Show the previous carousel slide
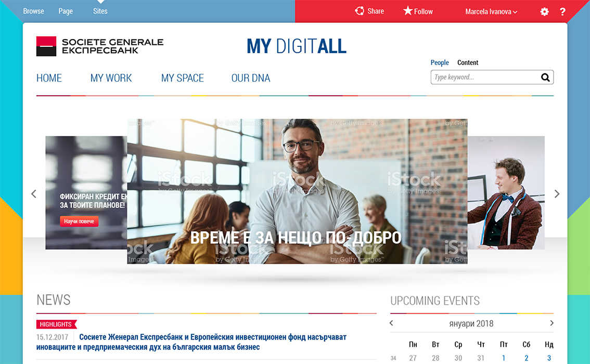Viewport: 590px width, 364px height. [x=33, y=193]
